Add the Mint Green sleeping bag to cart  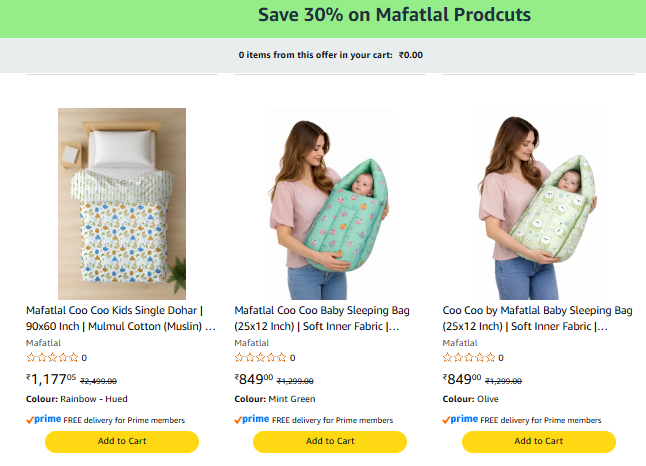click(330, 441)
